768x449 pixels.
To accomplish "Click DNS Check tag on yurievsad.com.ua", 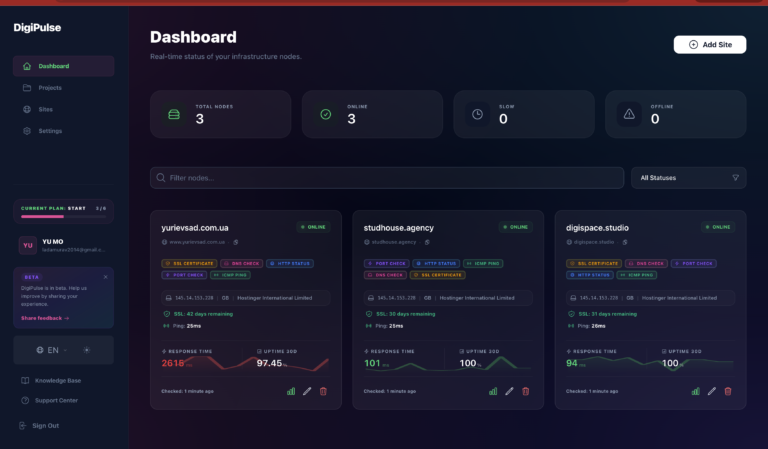I will [241, 263].
